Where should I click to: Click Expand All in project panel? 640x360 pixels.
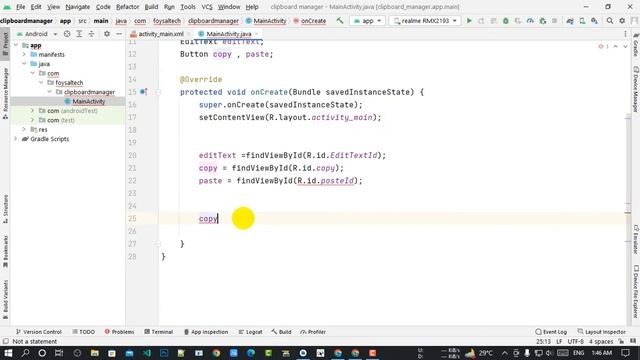point(79,34)
